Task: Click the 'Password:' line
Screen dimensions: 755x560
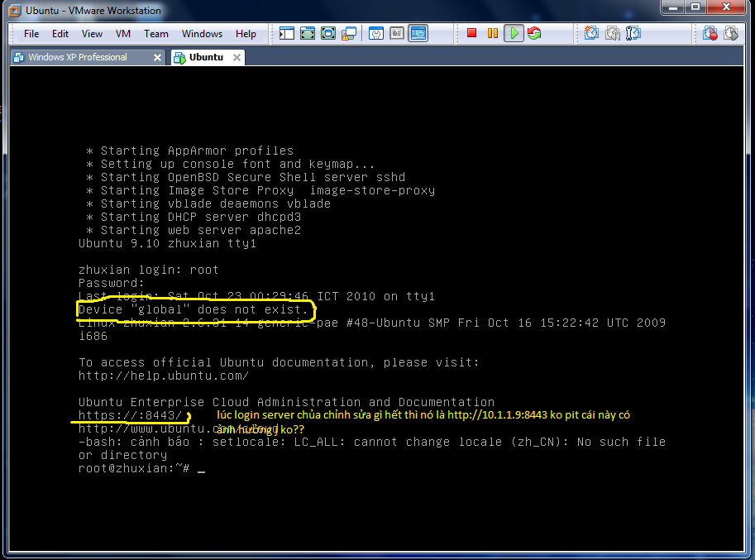Action: [112, 283]
